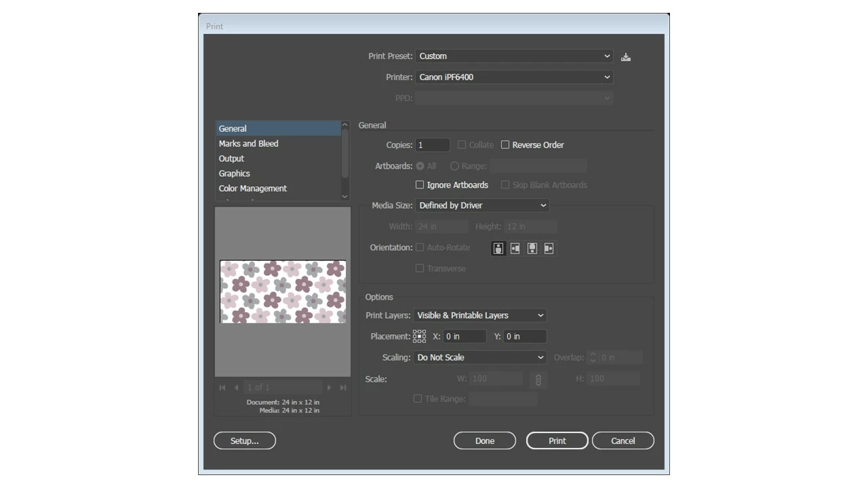Select landscape left orientation icon

coord(515,248)
